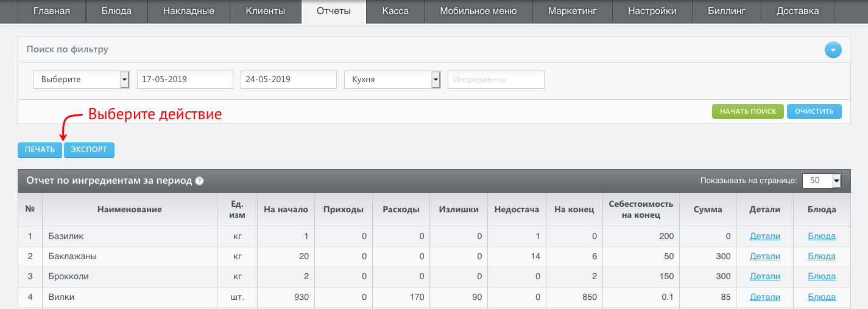Click the Сумма column header
Viewport: 868px width, 309px height.
point(708,209)
